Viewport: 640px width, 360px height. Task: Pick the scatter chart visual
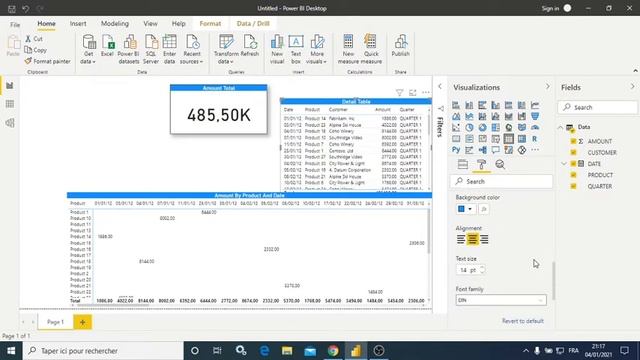pyautogui.click(x=456, y=128)
